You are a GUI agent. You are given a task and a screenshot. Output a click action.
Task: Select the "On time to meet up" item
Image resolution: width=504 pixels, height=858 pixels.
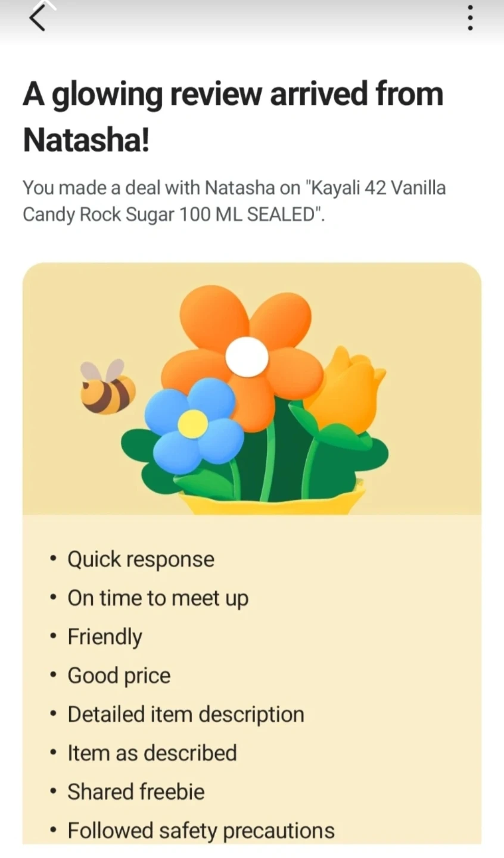(158, 598)
